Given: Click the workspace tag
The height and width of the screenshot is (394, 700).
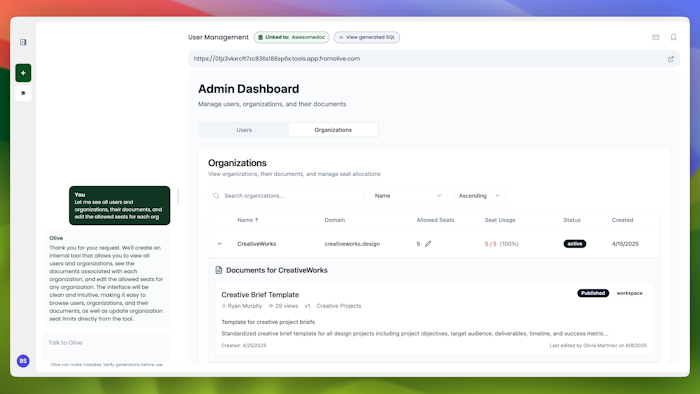Looking at the screenshot, I should click(x=629, y=293).
